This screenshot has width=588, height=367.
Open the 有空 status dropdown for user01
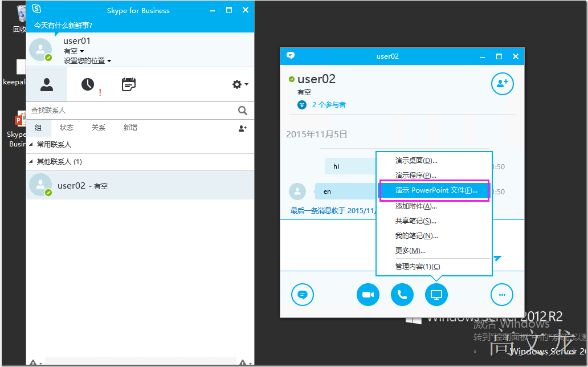click(x=73, y=51)
